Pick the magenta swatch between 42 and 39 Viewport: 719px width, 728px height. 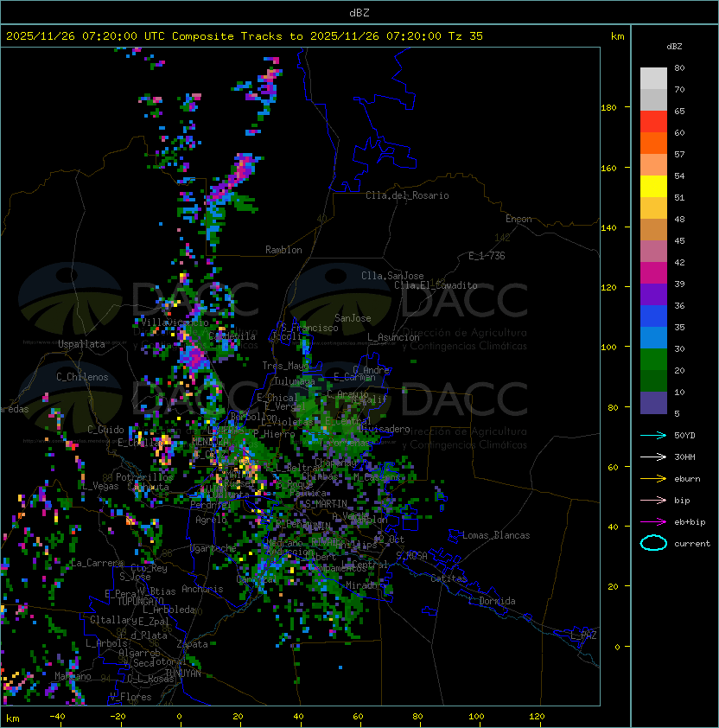[653, 272]
